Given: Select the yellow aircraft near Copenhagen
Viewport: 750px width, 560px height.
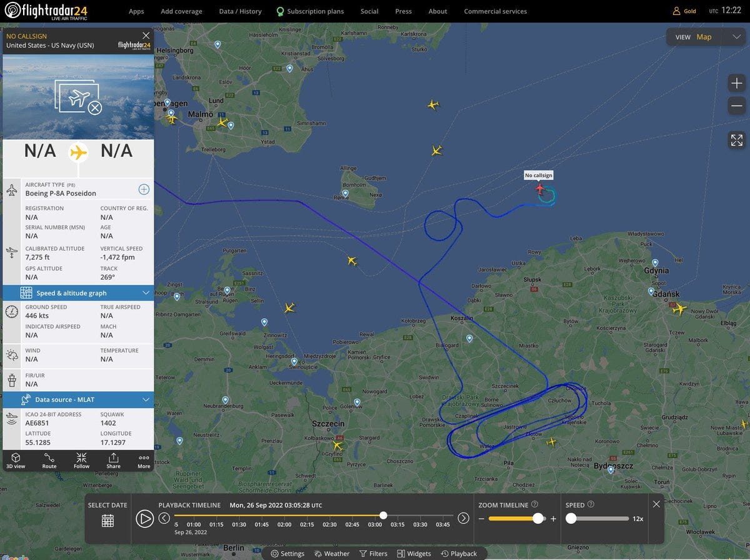Looking at the screenshot, I should [172, 119].
